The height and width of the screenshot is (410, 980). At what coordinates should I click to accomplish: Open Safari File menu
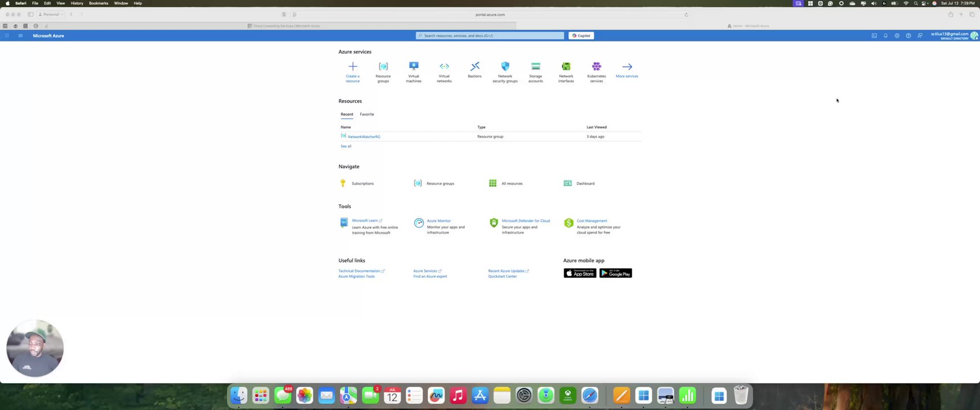[35, 3]
